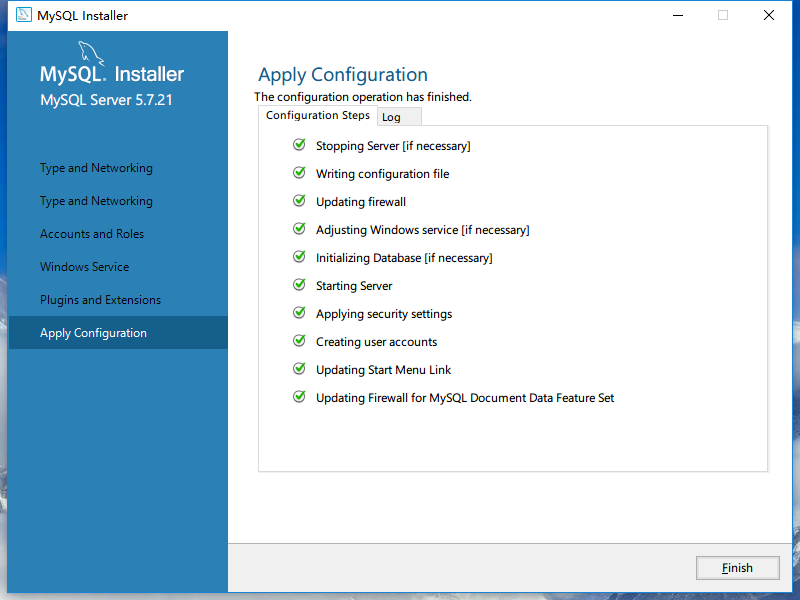Open the Plugins and Extensions step
The width and height of the screenshot is (800, 600).
pos(100,300)
